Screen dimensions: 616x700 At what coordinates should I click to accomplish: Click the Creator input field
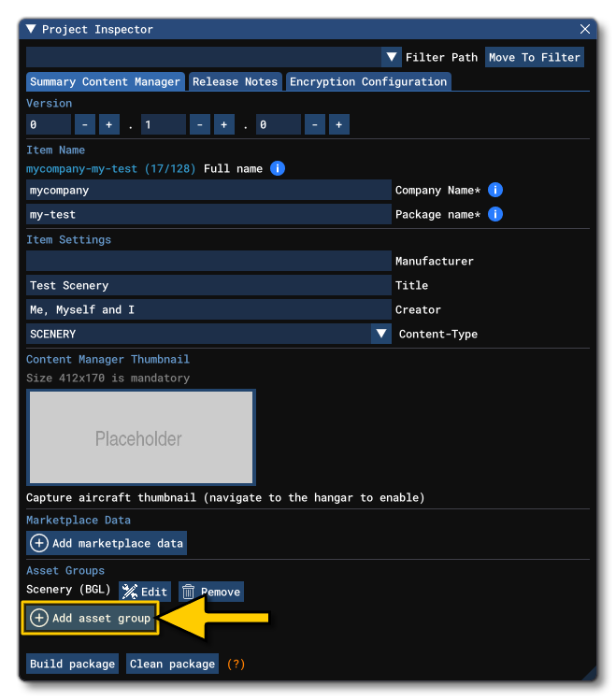[x=208, y=310]
